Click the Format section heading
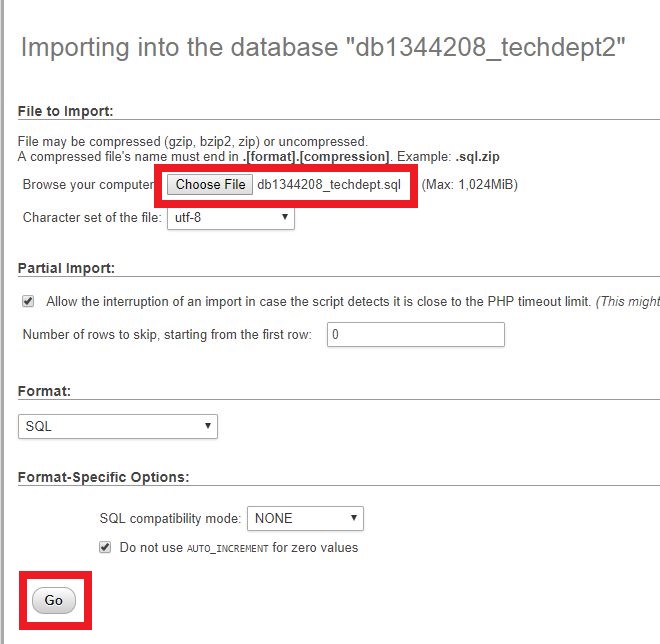 click(44, 391)
